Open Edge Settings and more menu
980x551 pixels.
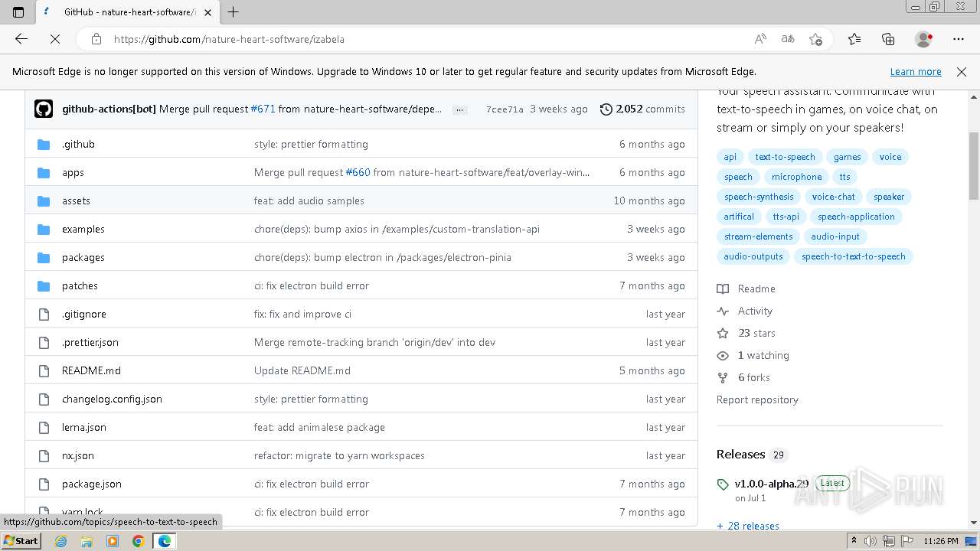(x=959, y=39)
